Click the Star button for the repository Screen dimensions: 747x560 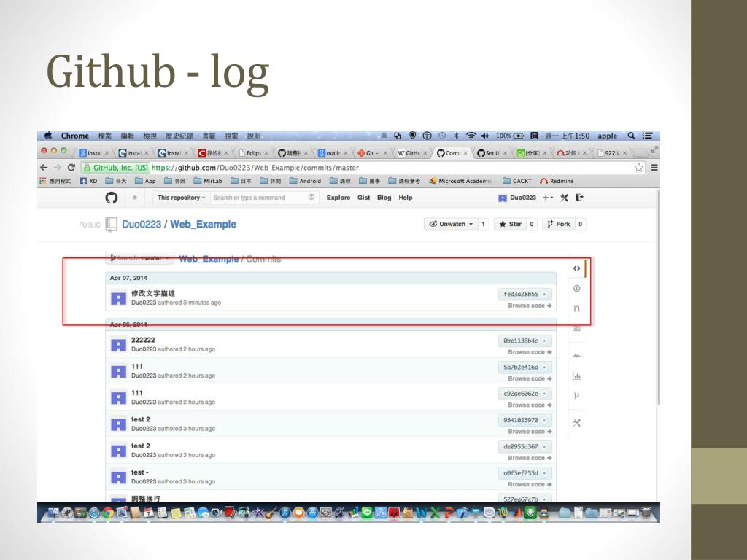(510, 225)
